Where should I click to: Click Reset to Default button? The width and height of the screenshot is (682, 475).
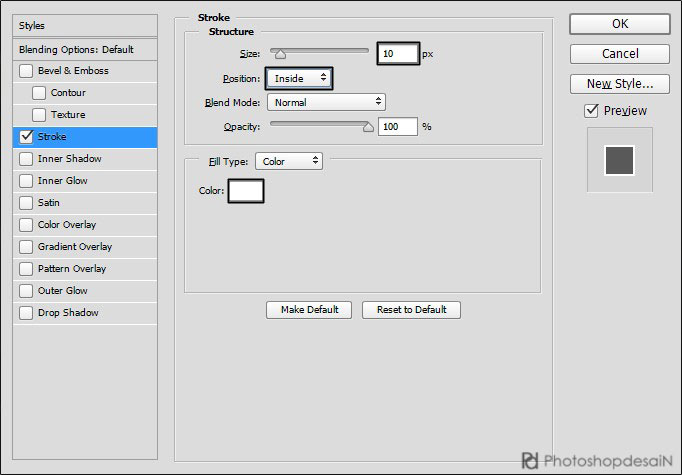(411, 310)
